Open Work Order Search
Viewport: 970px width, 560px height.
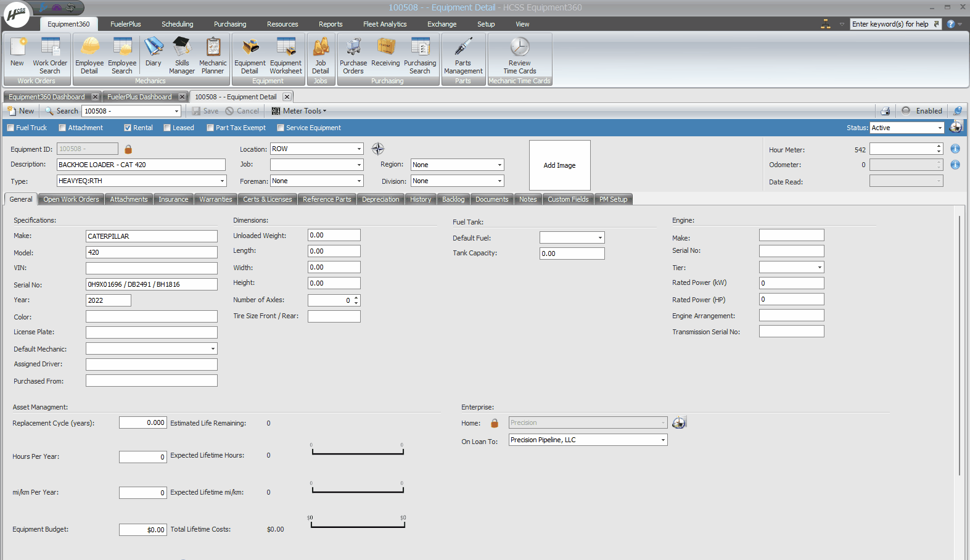pos(50,55)
